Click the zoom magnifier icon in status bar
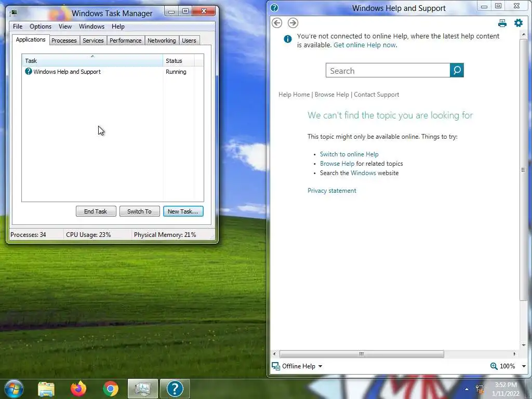 494,366
